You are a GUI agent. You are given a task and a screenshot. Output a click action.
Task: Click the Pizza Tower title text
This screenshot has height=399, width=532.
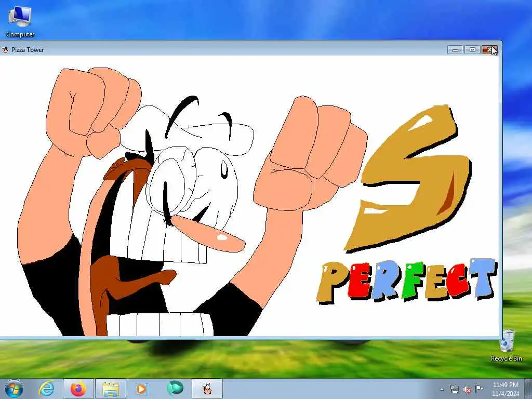pyautogui.click(x=28, y=50)
